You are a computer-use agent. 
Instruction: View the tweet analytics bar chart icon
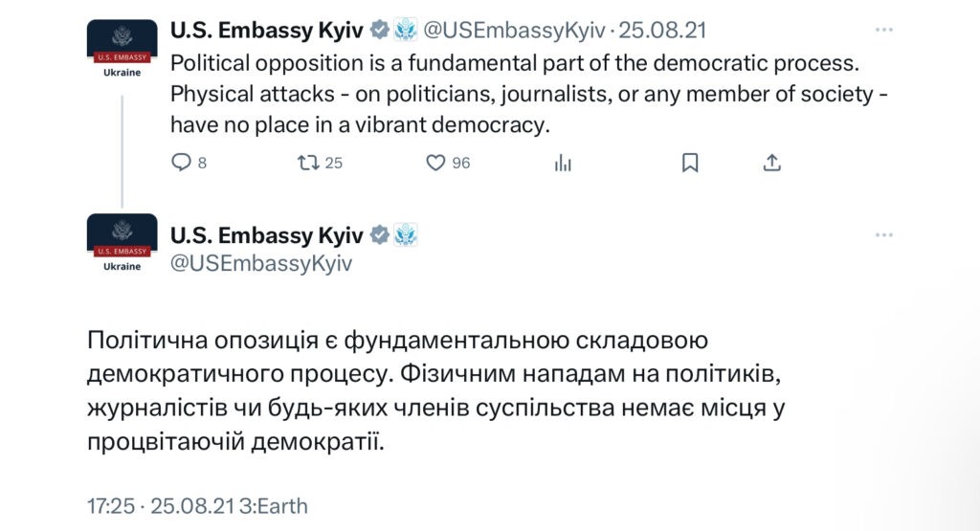[x=563, y=163]
